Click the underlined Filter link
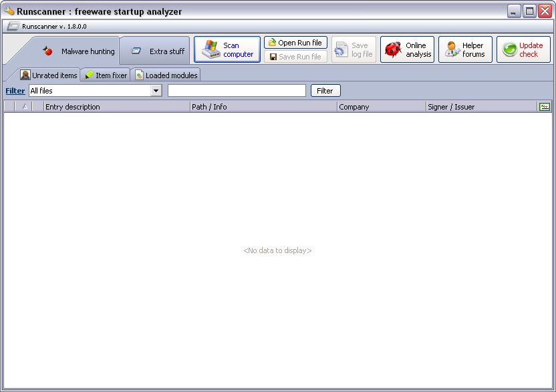 (15, 91)
